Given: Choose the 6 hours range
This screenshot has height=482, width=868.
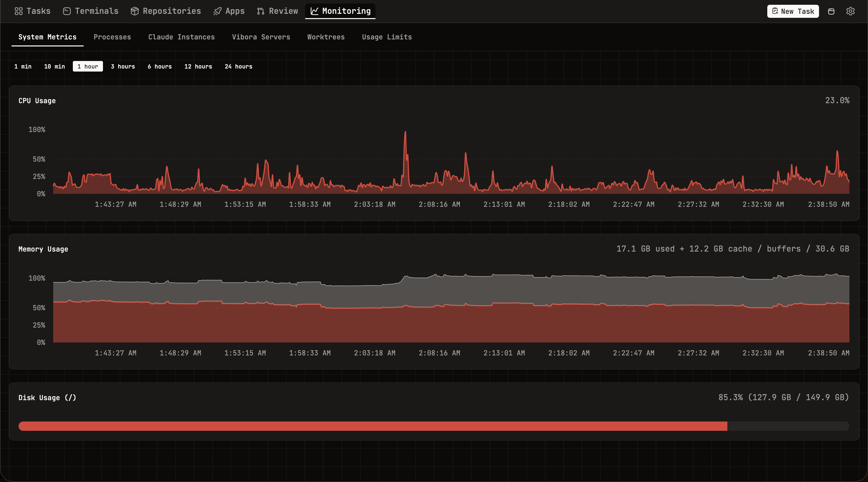Looking at the screenshot, I should pyautogui.click(x=160, y=66).
